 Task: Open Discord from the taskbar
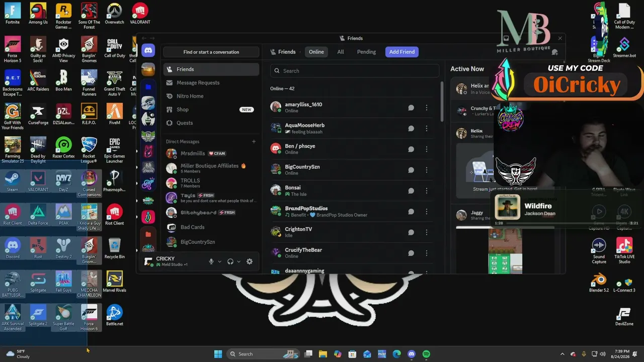point(412,354)
